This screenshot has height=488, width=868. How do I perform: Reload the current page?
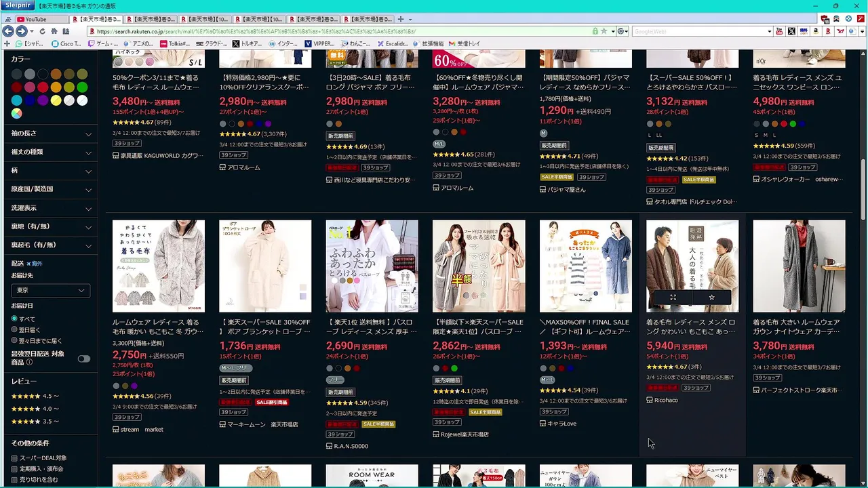42,31
